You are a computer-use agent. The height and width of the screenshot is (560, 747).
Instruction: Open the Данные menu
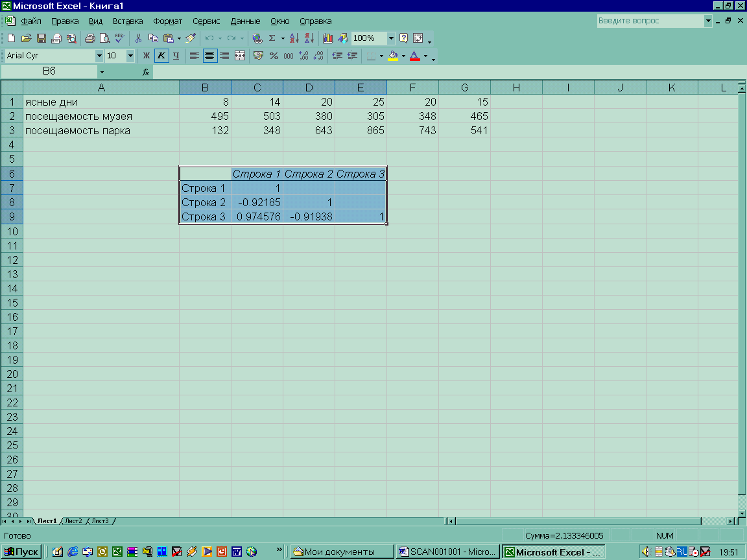point(245,21)
